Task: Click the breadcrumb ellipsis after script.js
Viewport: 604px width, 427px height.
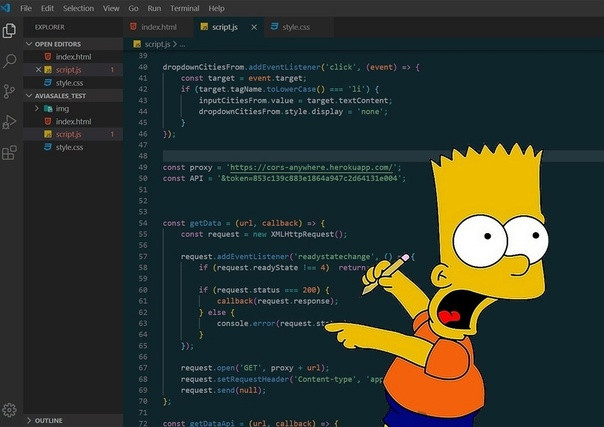Action: pyautogui.click(x=182, y=45)
